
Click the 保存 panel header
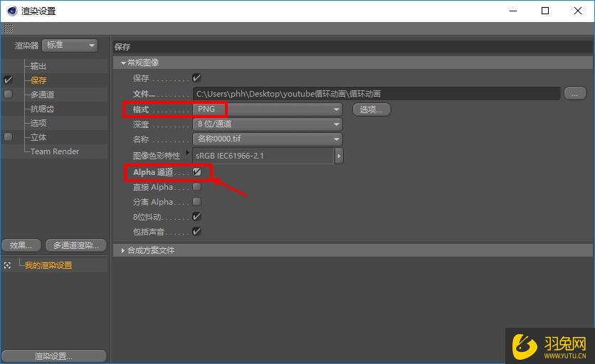pyautogui.click(x=353, y=47)
